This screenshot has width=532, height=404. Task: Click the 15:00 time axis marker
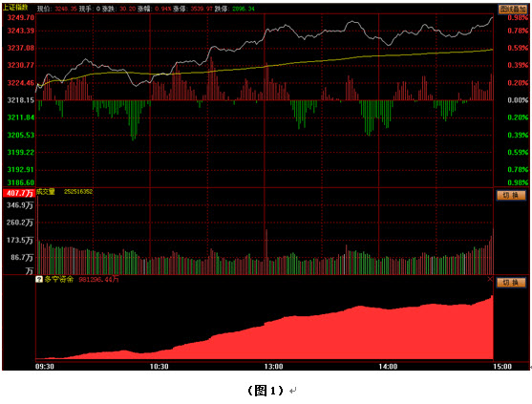[502, 367]
